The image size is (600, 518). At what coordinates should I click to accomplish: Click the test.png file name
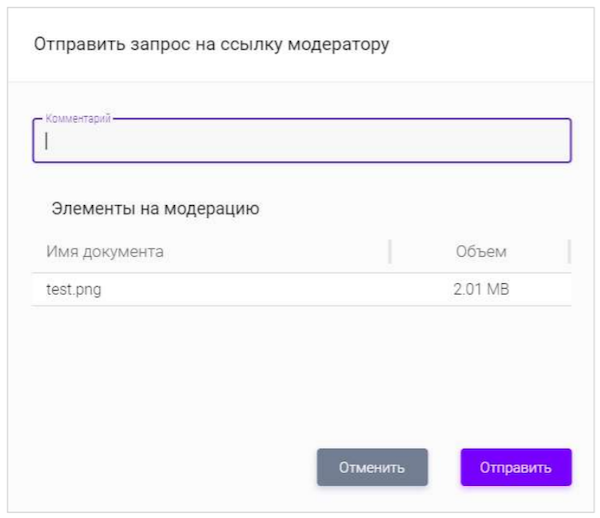tap(74, 290)
